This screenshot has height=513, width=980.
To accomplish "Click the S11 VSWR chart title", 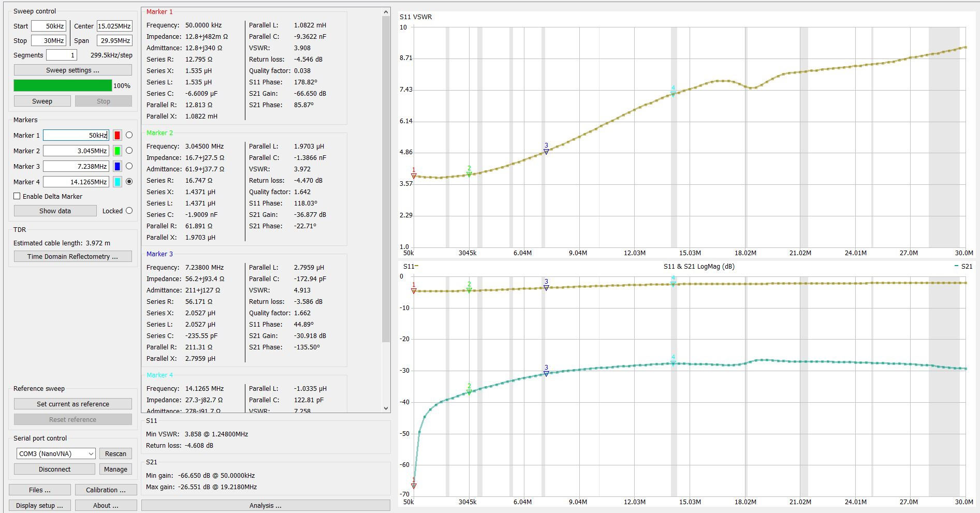I will click(416, 17).
